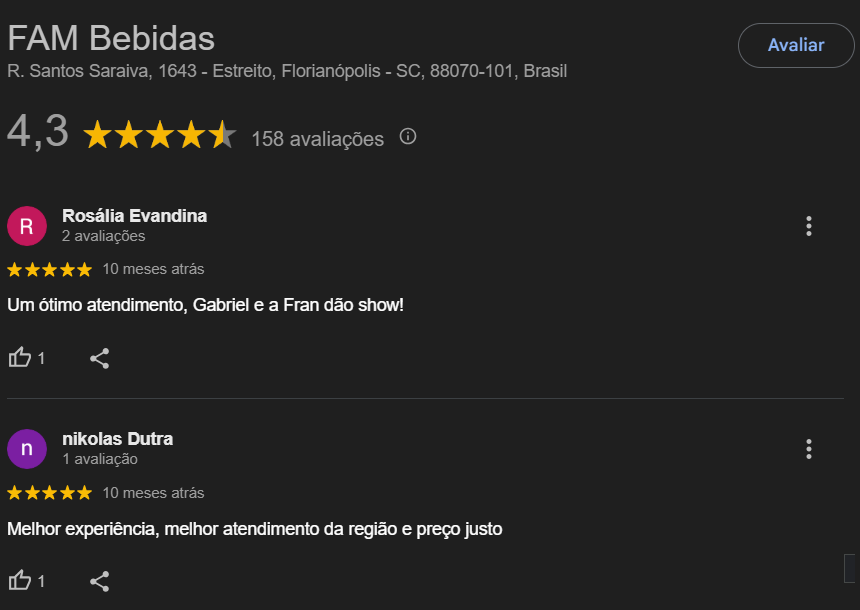Click the R. Santos Saraiva address text

click(287, 71)
